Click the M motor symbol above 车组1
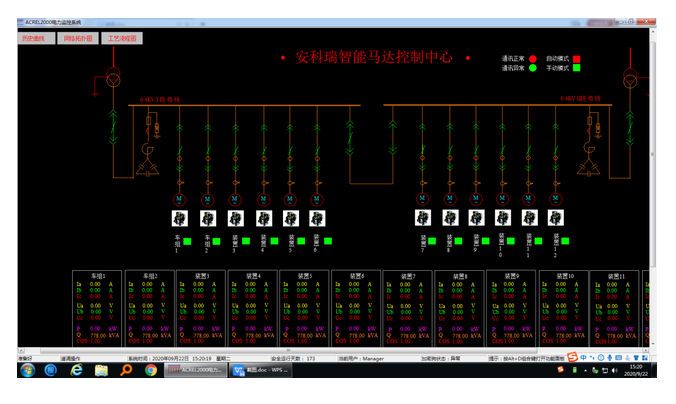This screenshot has height=404, width=676. pos(179,200)
